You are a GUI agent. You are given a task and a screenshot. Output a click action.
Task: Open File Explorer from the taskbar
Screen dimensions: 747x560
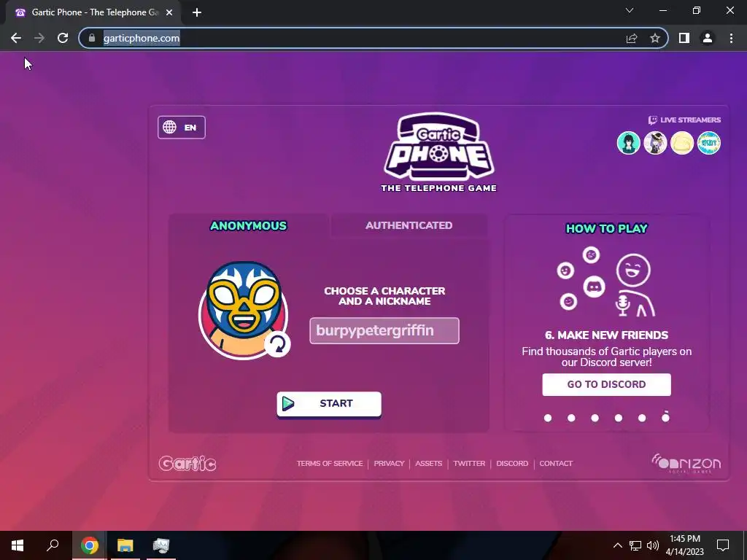click(x=125, y=545)
